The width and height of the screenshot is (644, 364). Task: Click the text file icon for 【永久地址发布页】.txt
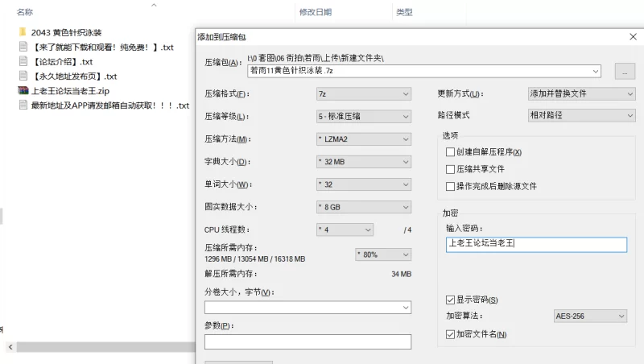(23, 77)
